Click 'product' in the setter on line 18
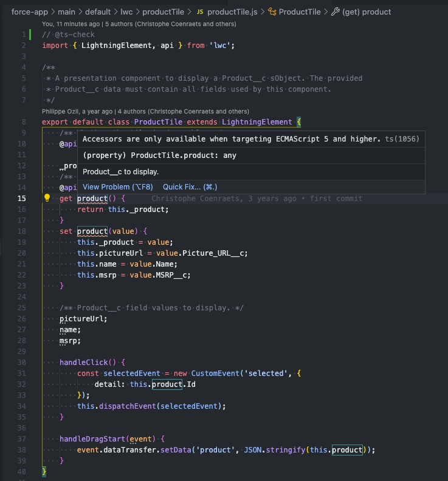 [92, 231]
